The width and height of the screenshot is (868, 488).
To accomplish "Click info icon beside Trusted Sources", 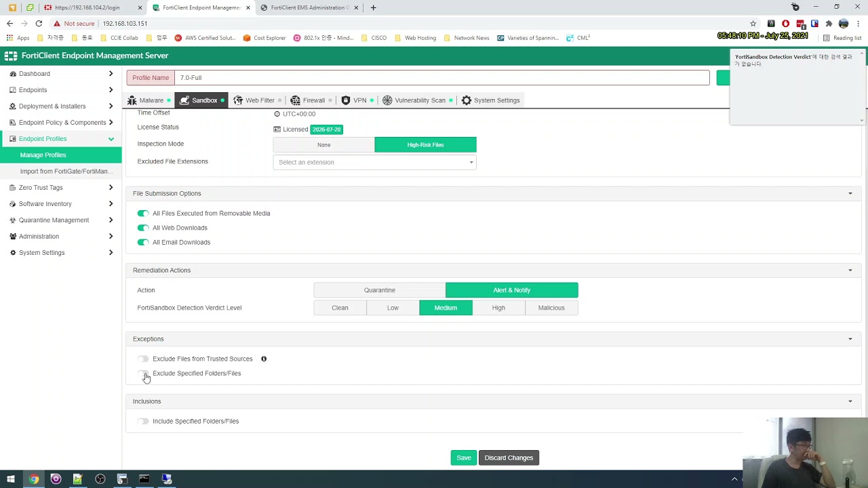I will coord(264,359).
